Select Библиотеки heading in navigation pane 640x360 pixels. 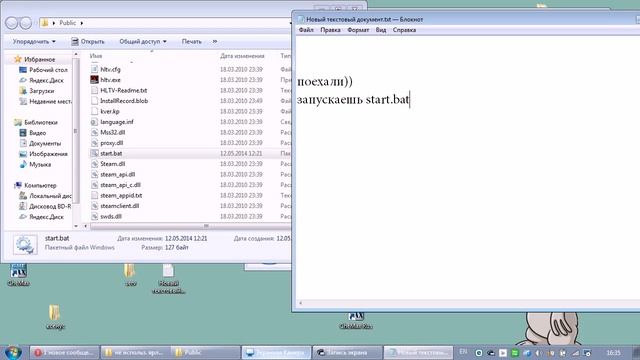(36, 122)
